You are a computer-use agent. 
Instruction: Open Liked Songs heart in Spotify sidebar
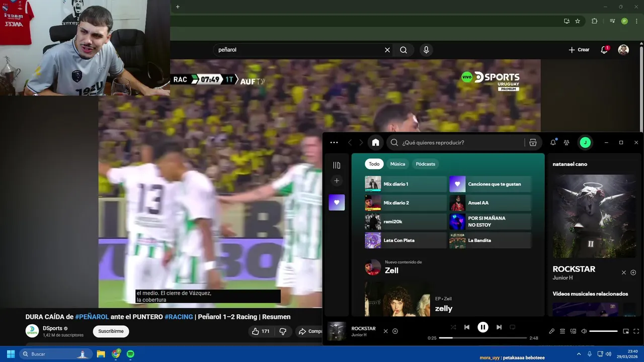pos(337,202)
